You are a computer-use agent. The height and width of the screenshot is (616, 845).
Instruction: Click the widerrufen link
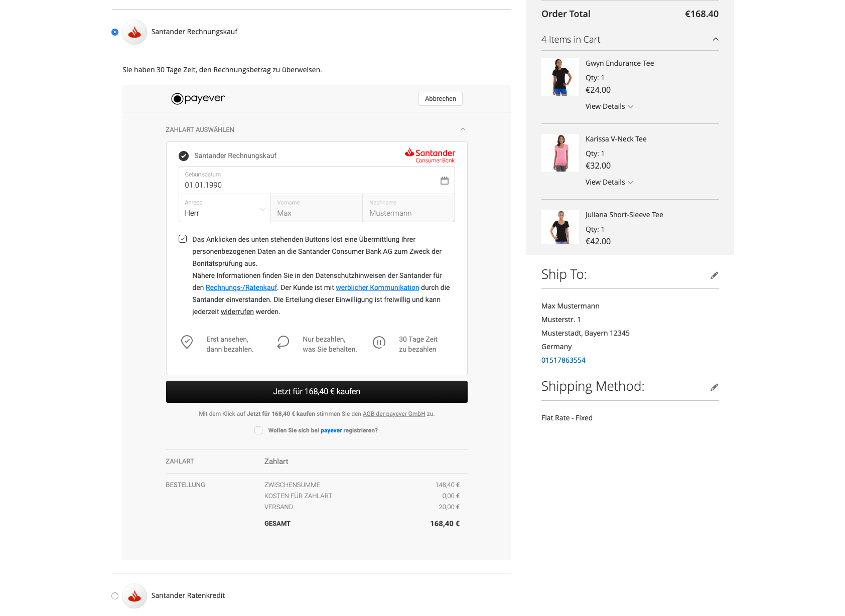(x=237, y=312)
